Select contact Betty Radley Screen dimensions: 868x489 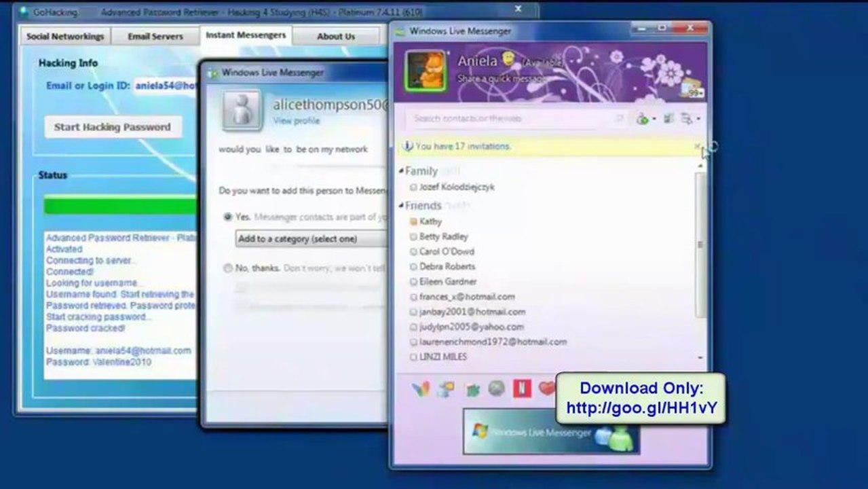point(443,236)
